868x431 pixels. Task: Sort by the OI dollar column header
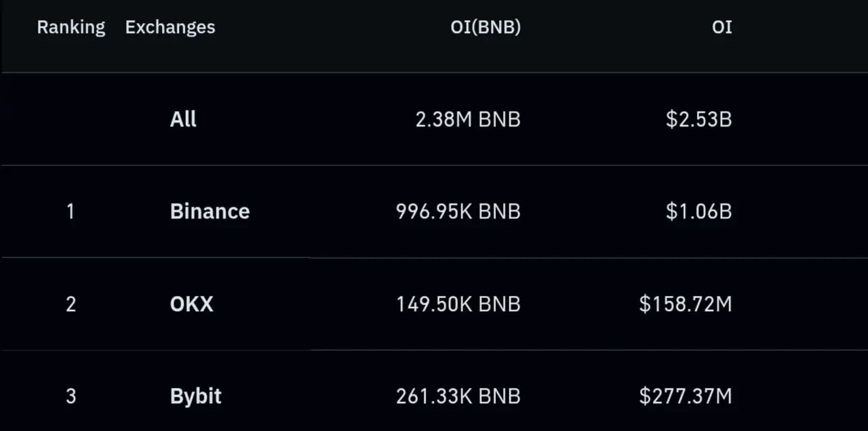pos(722,27)
